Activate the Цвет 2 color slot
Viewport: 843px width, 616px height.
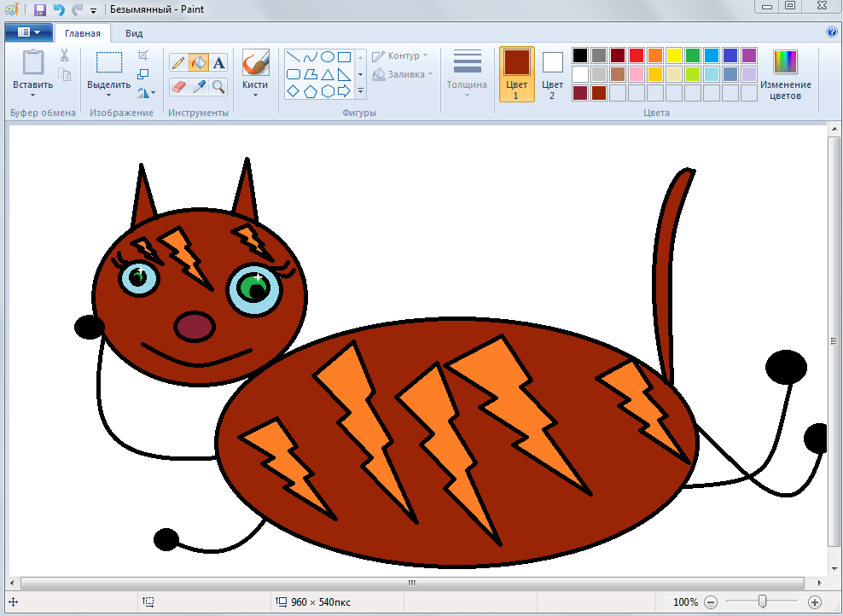click(552, 73)
